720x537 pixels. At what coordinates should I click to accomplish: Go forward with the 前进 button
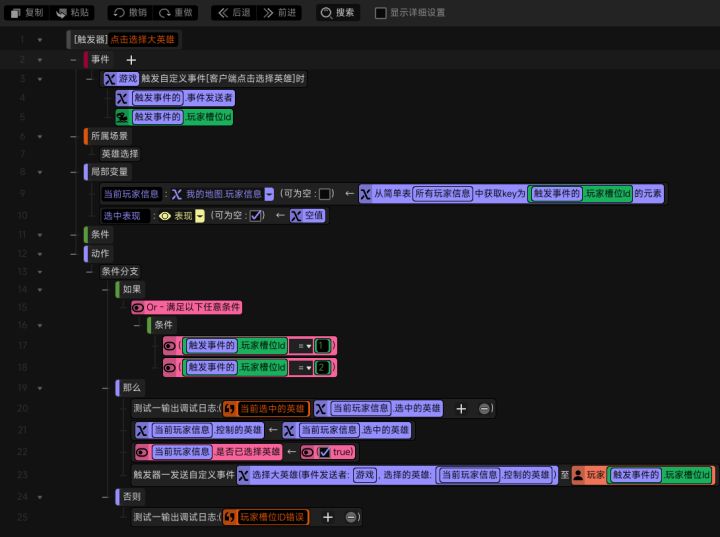tap(280, 12)
